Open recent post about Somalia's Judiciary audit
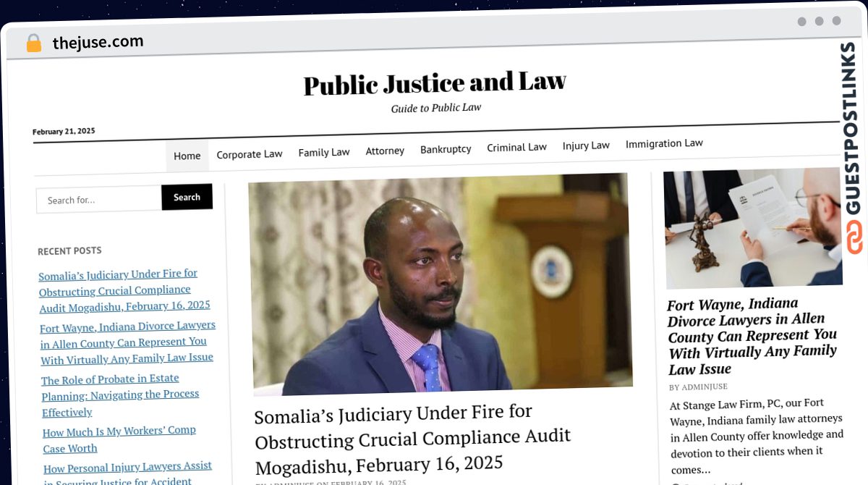 click(x=124, y=290)
